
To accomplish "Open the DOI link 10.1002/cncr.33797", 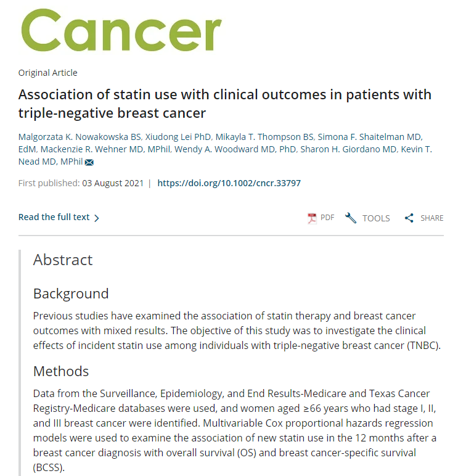I will coord(229,183).
